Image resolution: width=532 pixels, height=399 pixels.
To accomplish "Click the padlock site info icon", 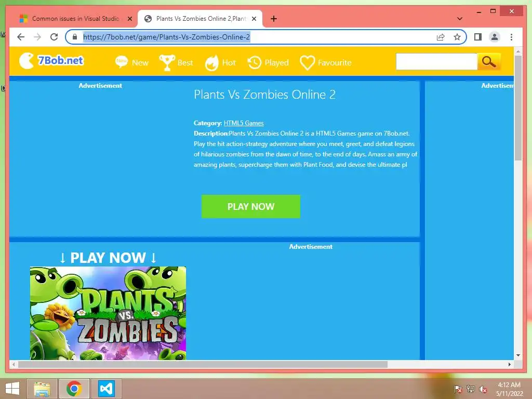I will (x=75, y=37).
